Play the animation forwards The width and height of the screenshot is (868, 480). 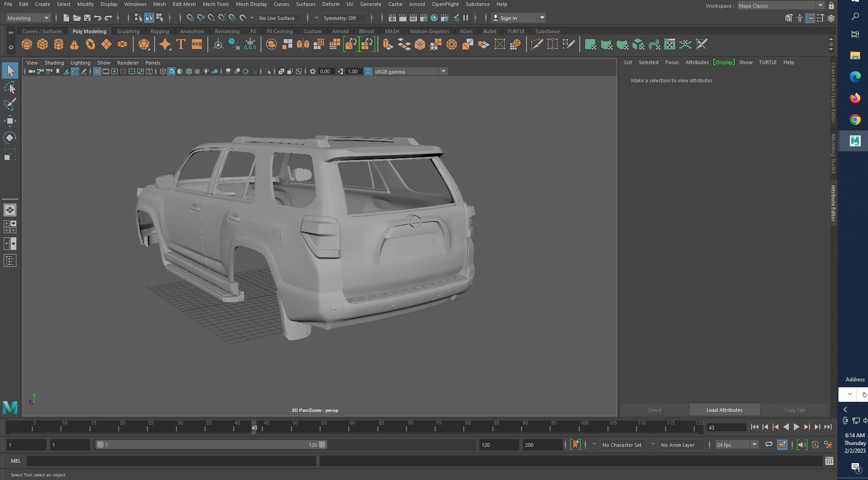pyautogui.click(x=796, y=427)
